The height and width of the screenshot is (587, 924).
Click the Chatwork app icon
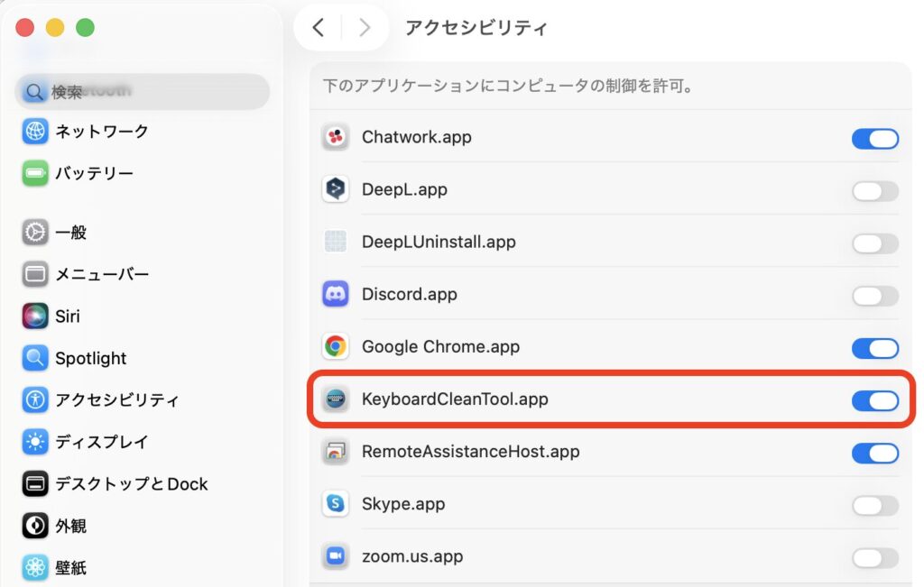pos(336,137)
